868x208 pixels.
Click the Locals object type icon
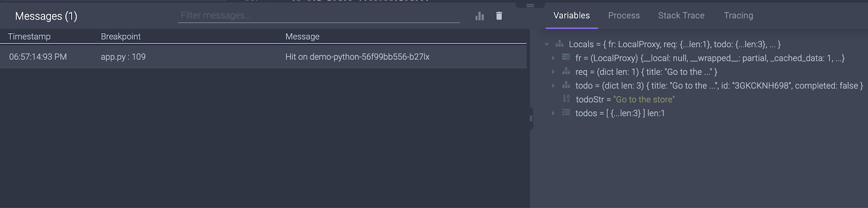(x=559, y=44)
